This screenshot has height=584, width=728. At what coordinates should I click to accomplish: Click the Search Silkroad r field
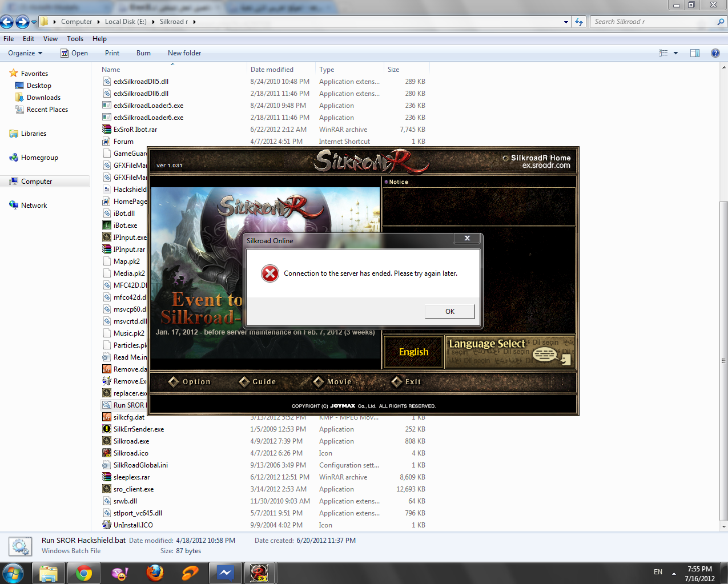(x=658, y=22)
